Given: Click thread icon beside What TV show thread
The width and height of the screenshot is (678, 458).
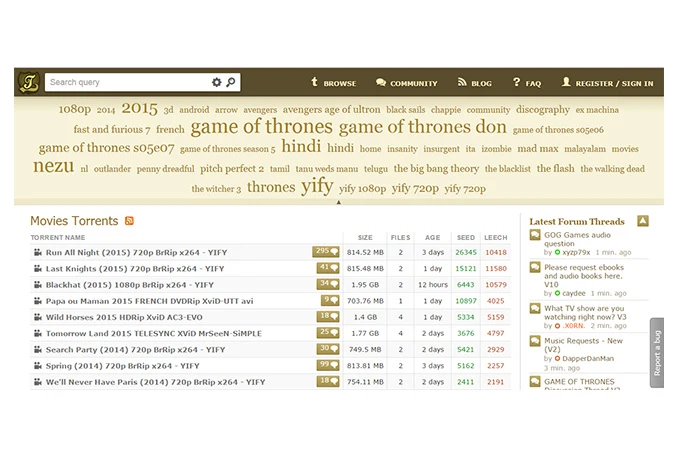Looking at the screenshot, I should pos(535,309).
